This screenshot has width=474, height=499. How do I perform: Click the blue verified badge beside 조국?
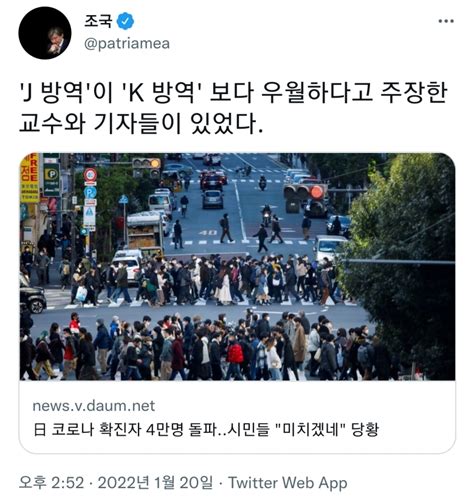tap(125, 21)
